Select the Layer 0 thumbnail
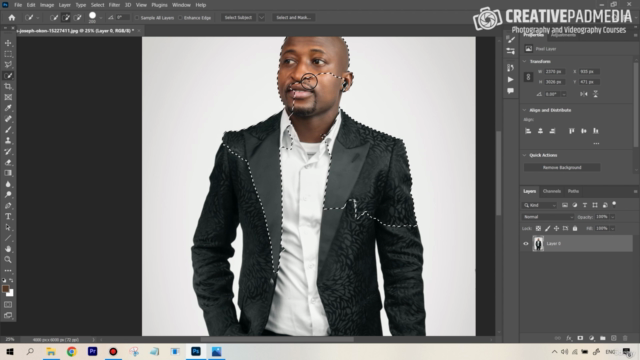 pos(538,244)
